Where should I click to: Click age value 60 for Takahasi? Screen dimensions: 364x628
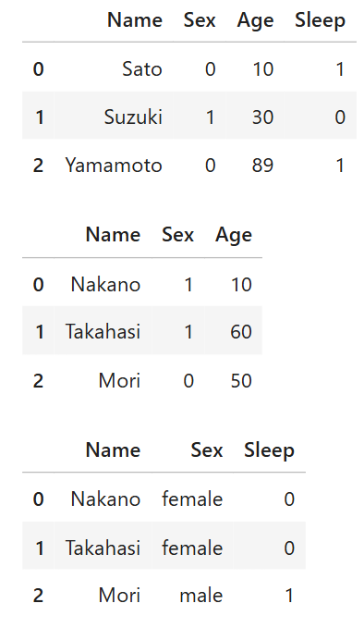click(x=241, y=332)
